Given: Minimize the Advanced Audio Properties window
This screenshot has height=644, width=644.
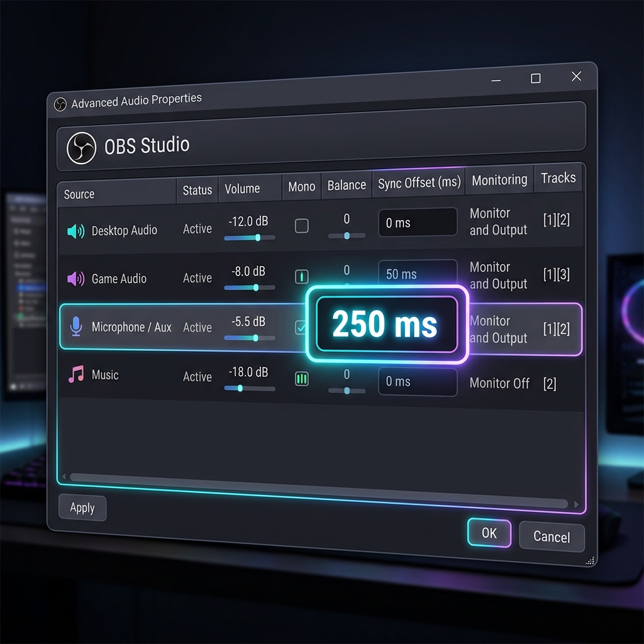Looking at the screenshot, I should click(x=496, y=80).
